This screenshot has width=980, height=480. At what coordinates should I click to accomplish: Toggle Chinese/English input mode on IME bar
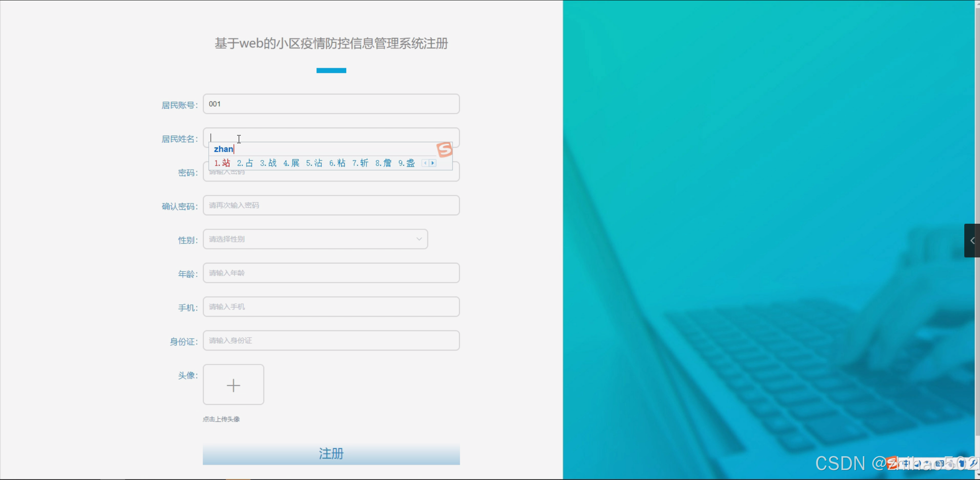[x=905, y=464]
